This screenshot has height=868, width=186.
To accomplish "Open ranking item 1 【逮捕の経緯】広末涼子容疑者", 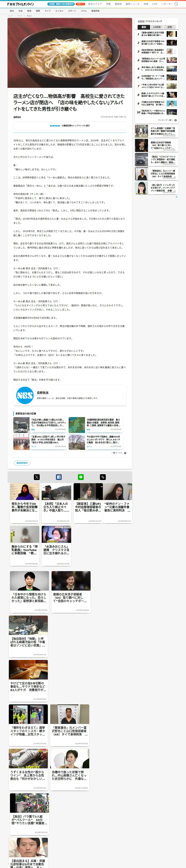I will pyautogui.click(x=157, y=34).
